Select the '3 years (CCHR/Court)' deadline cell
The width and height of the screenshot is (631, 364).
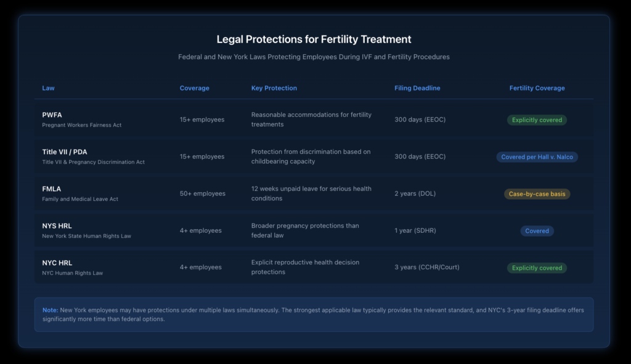(427, 267)
